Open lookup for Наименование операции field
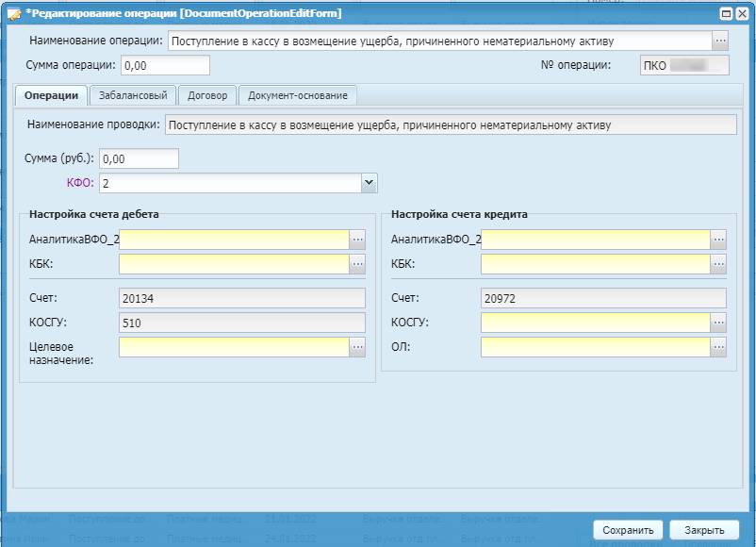This screenshot has width=756, height=547. [x=721, y=41]
